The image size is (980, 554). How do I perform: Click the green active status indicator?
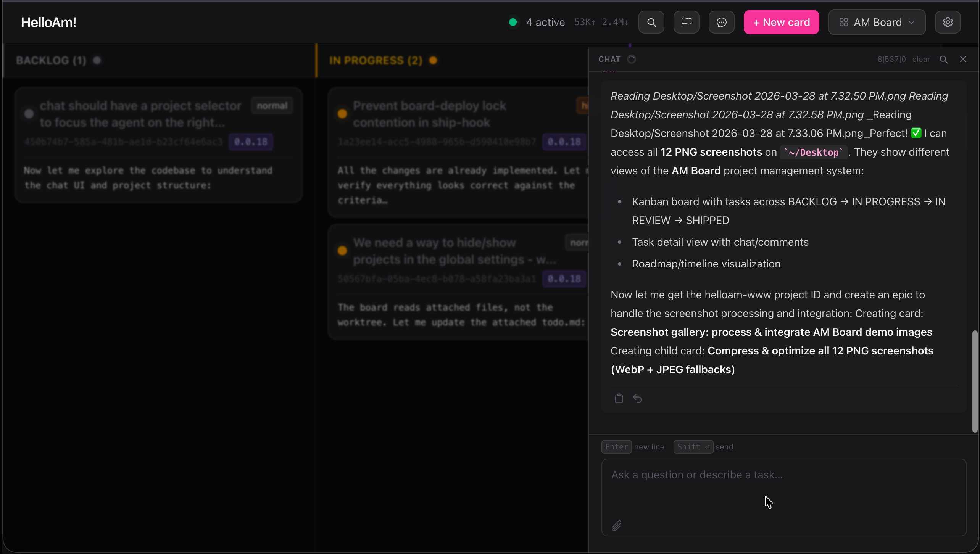513,23
